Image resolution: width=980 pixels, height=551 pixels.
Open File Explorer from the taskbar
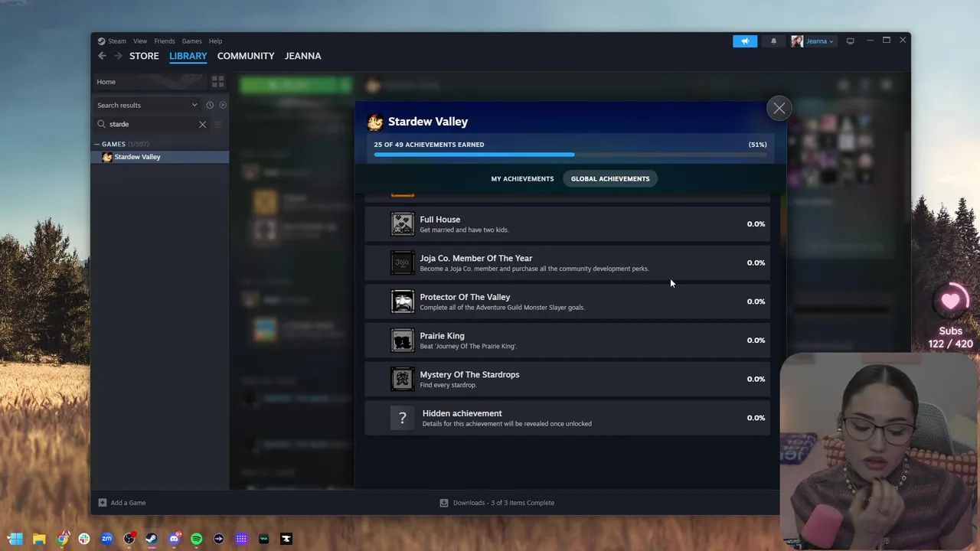39,539
